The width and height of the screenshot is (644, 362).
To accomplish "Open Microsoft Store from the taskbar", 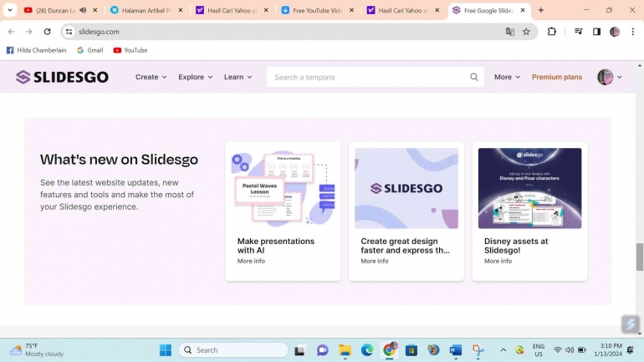I will [411, 350].
